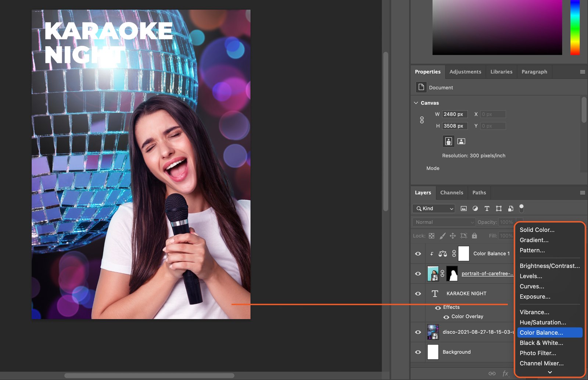This screenshot has height=380, width=588.
Task: Click the lock position move icon
Action: [x=453, y=236]
